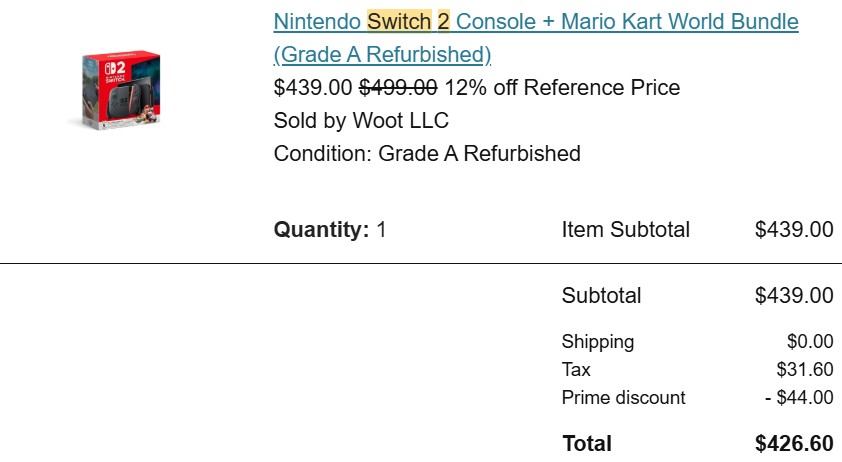Click the $0.00 shipping amount

tap(810, 342)
